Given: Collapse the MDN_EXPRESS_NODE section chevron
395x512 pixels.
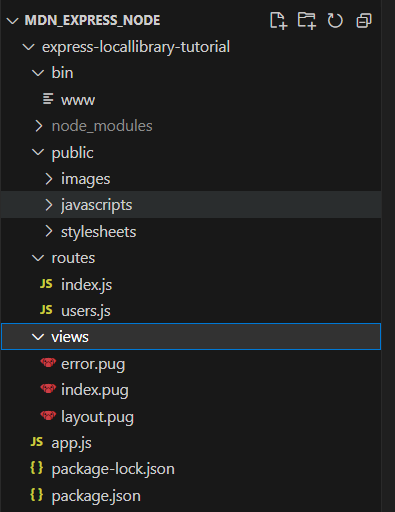Looking at the screenshot, I should tap(12, 21).
